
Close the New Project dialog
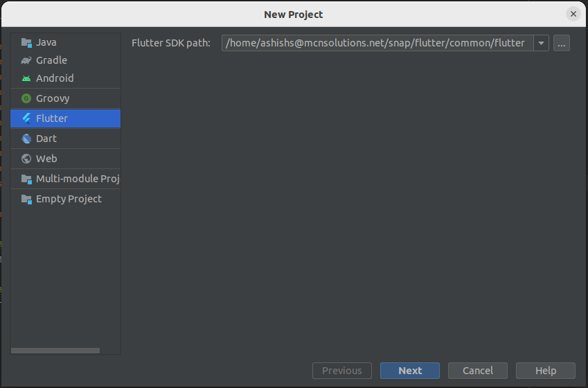[573, 14]
